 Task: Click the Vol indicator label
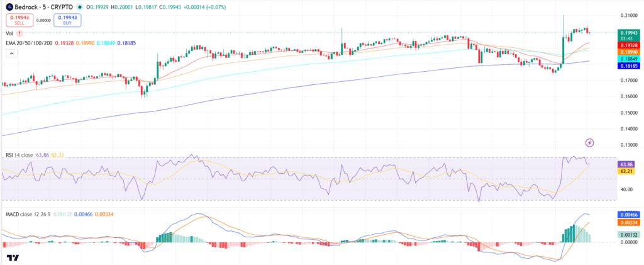9,33
